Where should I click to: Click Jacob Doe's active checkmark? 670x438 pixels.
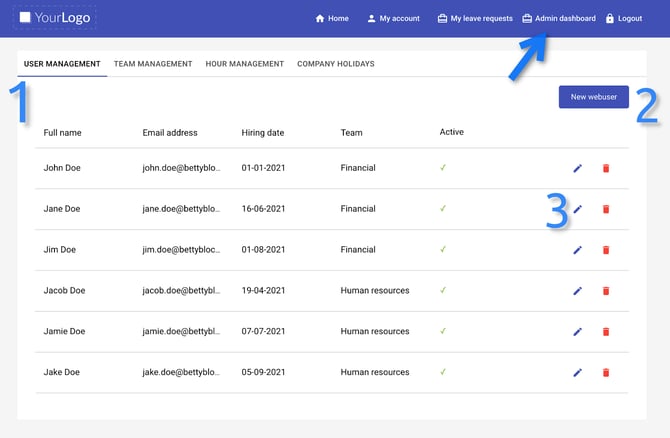point(443,290)
